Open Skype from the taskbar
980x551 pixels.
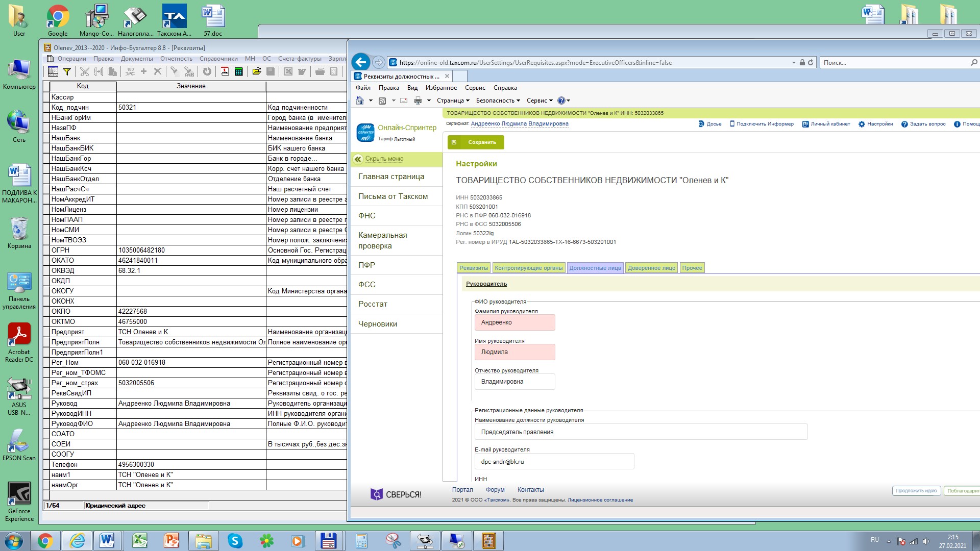[234, 541]
